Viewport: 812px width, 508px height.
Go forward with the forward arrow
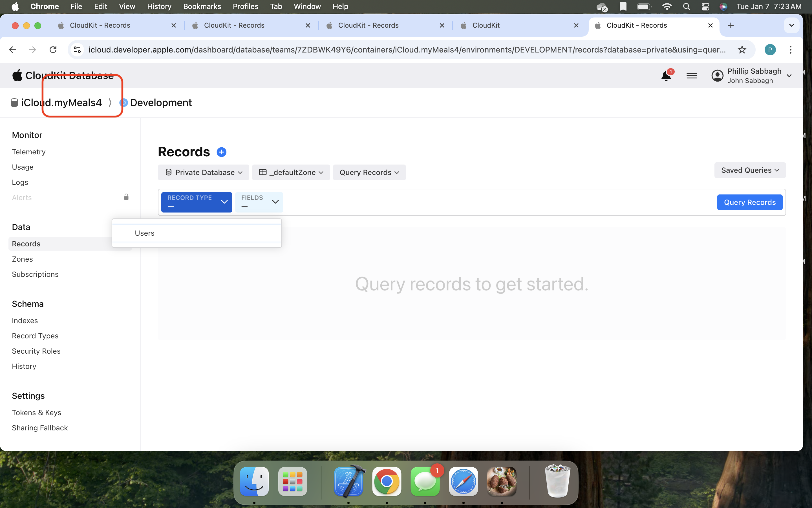coord(32,50)
